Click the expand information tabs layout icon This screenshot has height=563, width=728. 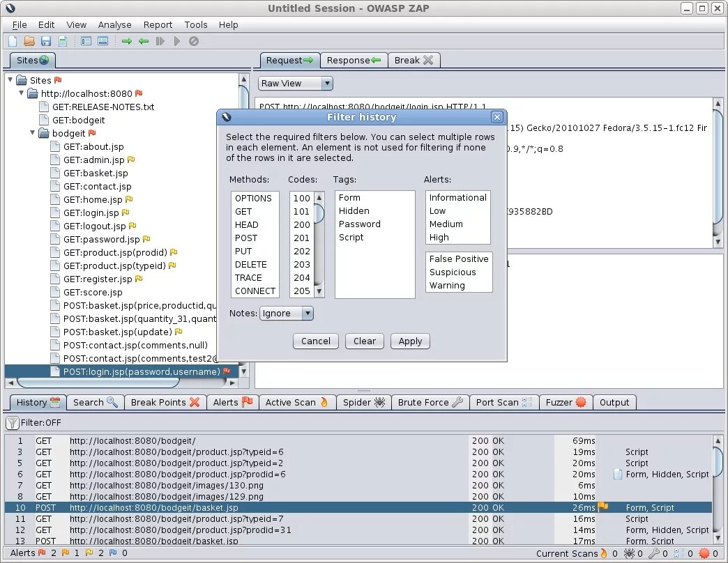coord(103,41)
